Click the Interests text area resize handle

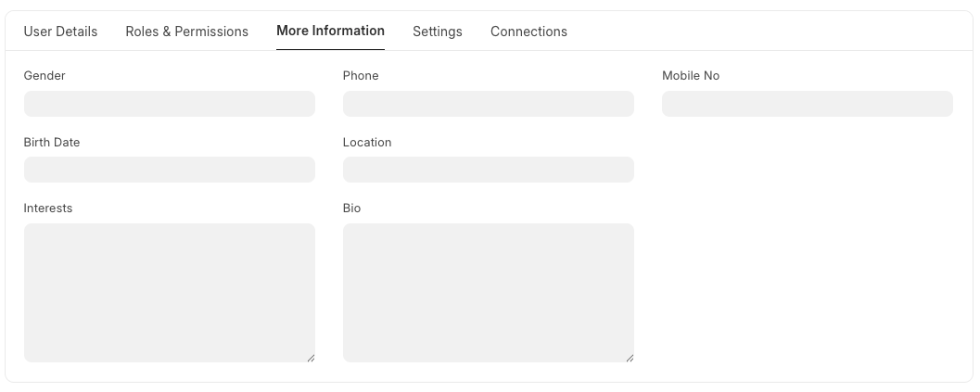coord(311,358)
